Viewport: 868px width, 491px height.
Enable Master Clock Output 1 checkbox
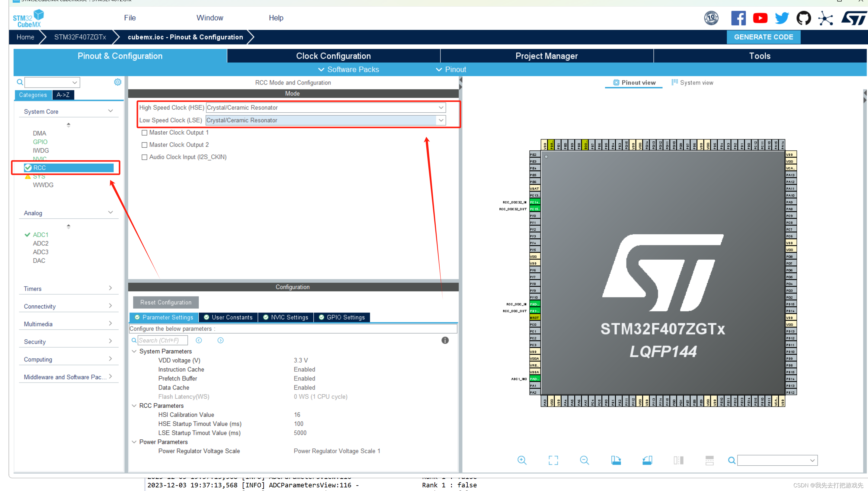pyautogui.click(x=144, y=133)
